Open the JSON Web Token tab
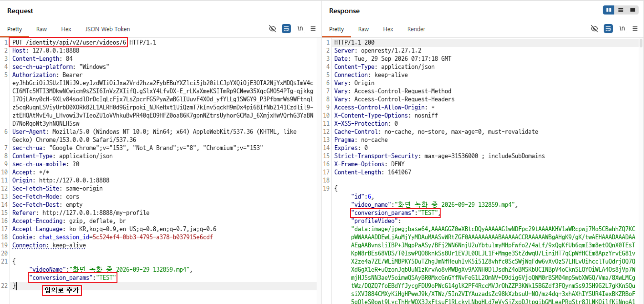 [107, 29]
